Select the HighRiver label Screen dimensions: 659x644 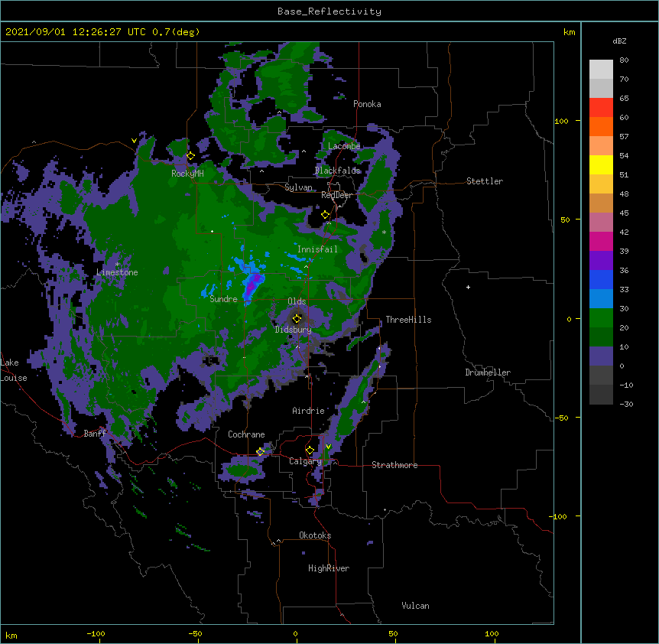[x=329, y=568]
